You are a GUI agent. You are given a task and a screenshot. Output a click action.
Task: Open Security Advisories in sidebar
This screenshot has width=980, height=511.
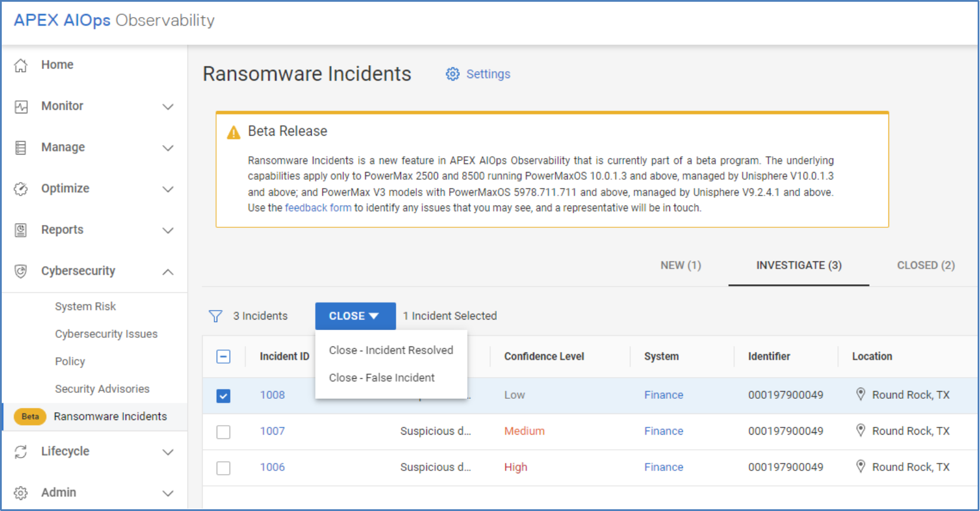(102, 389)
